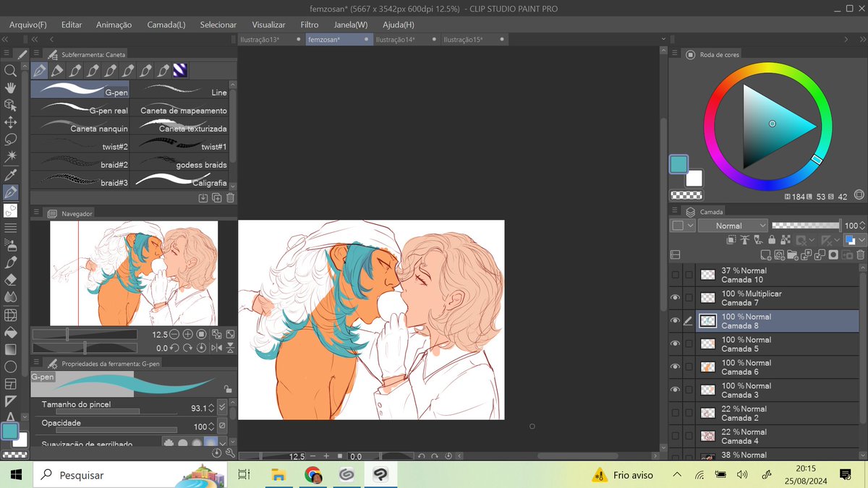Expand hidden tray icons chevron
Image resolution: width=868 pixels, height=488 pixels.
[x=676, y=475]
